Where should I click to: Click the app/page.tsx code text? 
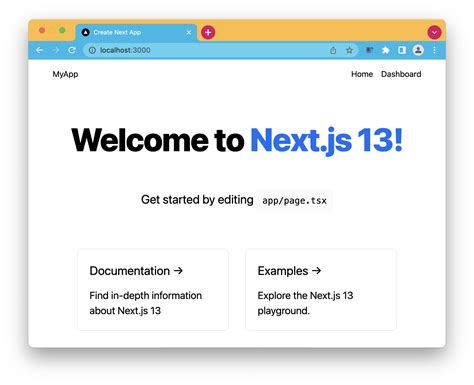tap(294, 201)
